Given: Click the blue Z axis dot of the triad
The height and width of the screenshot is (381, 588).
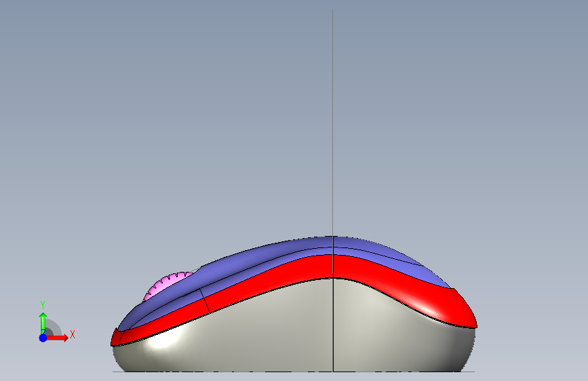Looking at the screenshot, I should (x=43, y=338).
